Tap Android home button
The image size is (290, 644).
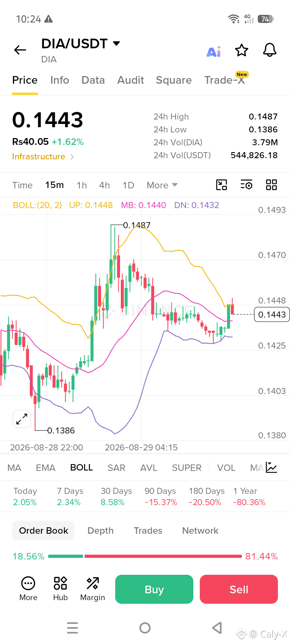point(145,628)
